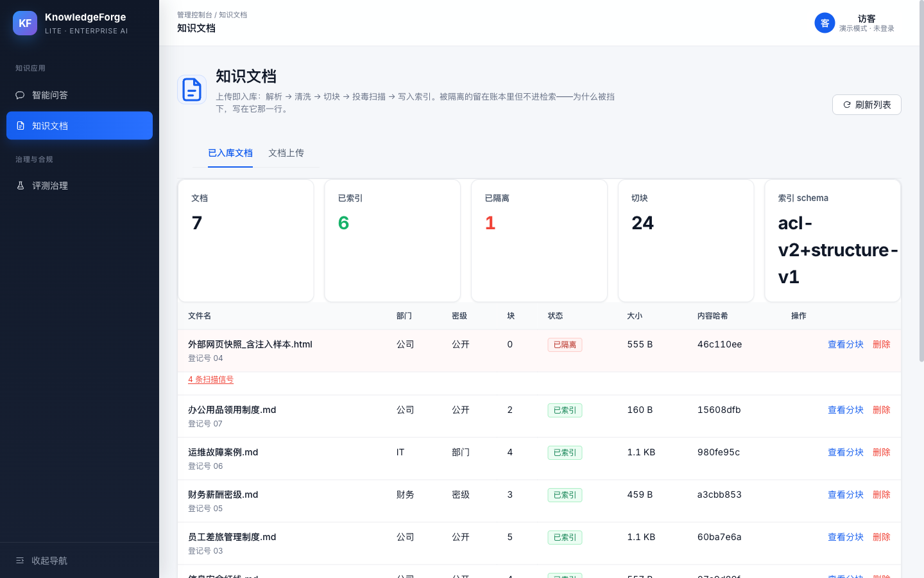
Task: View chunks of 运维故障案例.md
Action: 846,452
